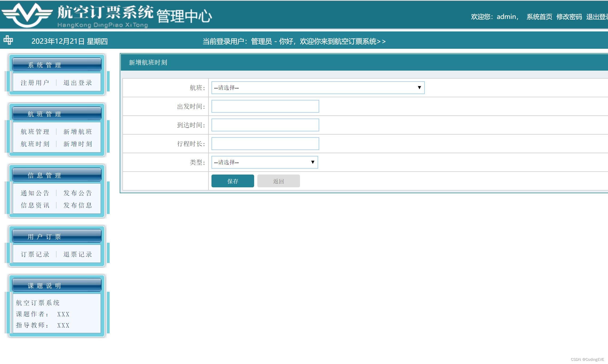This screenshot has width=608, height=364.
Task: Click the small icon beside the date bar
Action: 9,40
